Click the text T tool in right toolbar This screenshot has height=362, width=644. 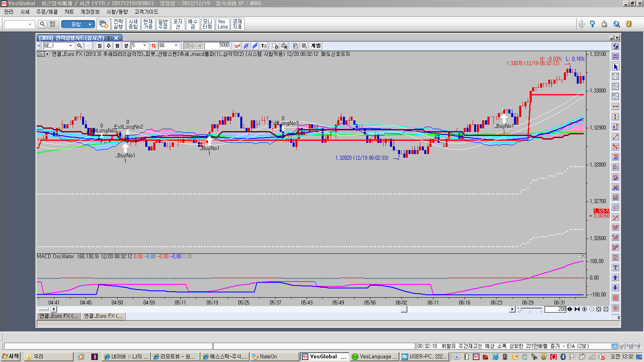click(x=615, y=267)
